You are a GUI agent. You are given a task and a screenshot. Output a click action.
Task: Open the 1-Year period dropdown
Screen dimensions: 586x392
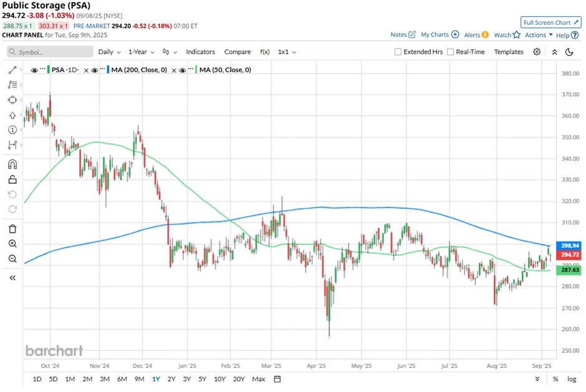click(142, 52)
